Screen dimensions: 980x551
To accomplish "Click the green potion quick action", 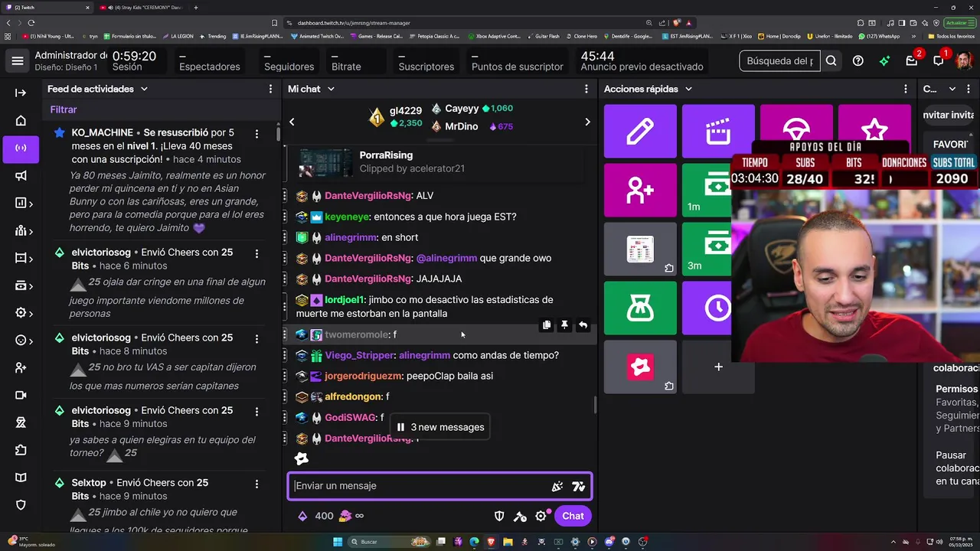I will point(640,308).
